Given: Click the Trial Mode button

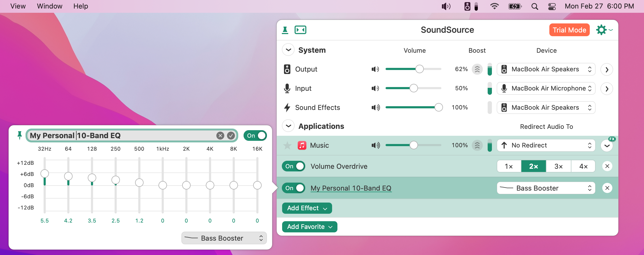Looking at the screenshot, I should pyautogui.click(x=569, y=30).
